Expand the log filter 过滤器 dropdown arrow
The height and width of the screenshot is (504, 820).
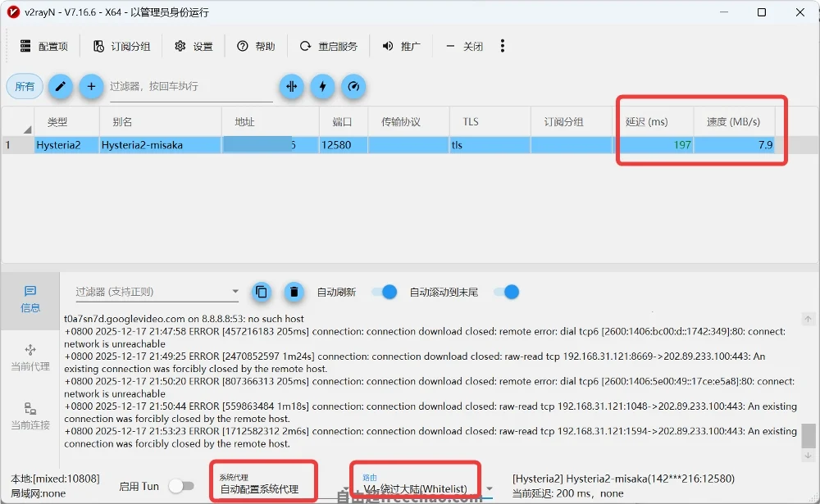coord(235,292)
